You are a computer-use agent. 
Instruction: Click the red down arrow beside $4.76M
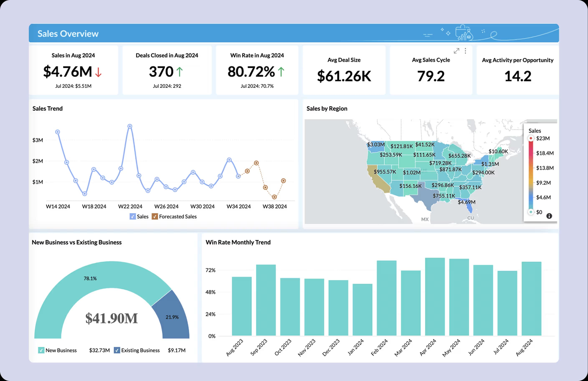point(98,72)
